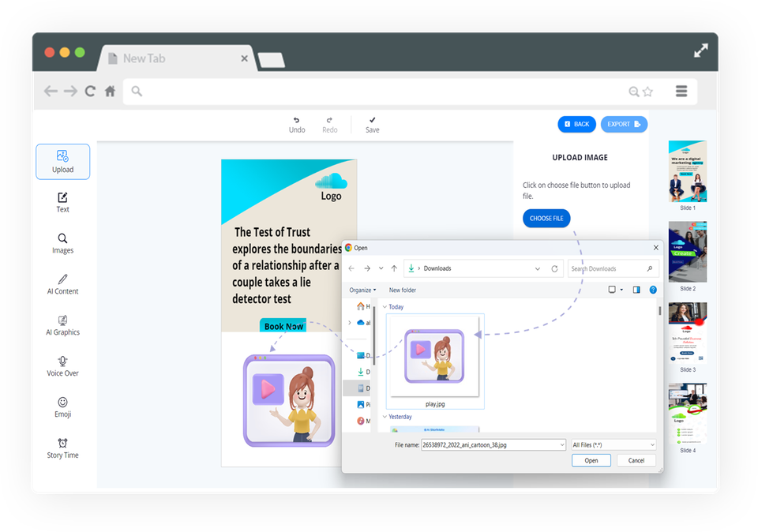The height and width of the screenshot is (532, 758).
Task: Open the browser hamburger menu
Action: click(x=681, y=92)
